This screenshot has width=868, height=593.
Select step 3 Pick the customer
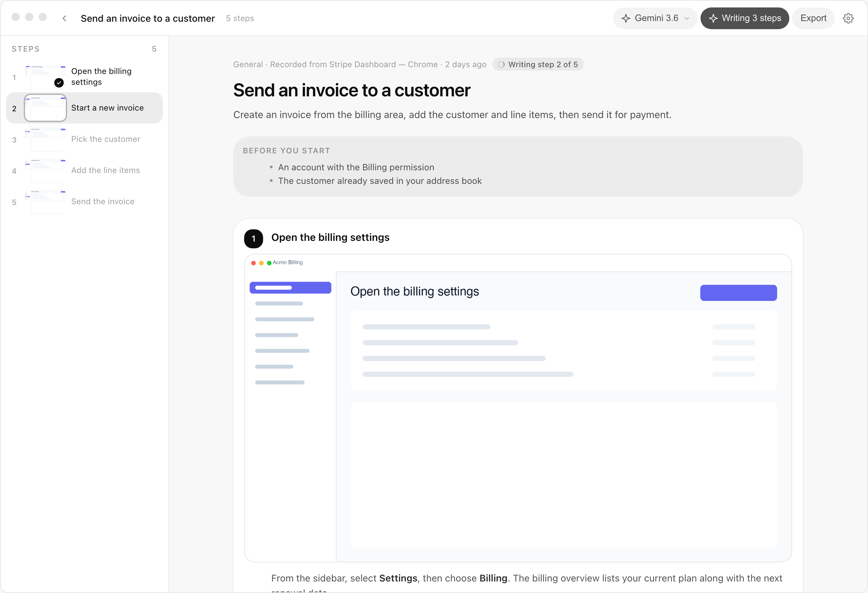pos(84,139)
